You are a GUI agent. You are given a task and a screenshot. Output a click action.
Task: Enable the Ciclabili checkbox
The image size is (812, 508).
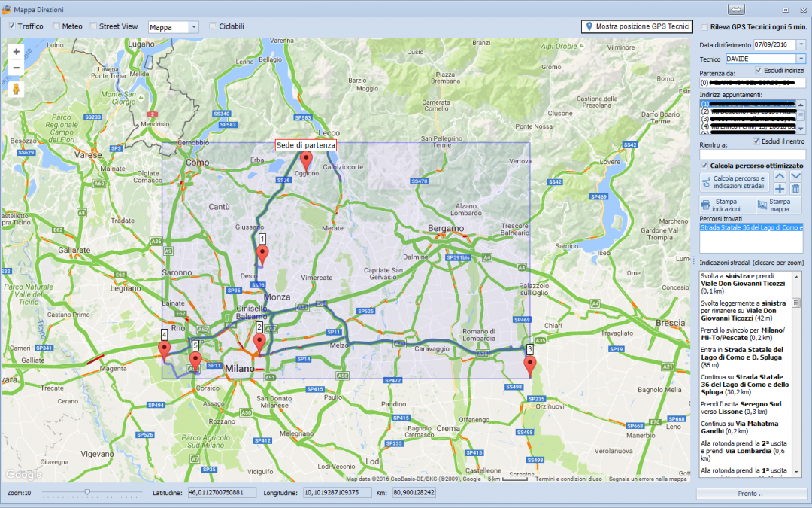[x=213, y=26]
